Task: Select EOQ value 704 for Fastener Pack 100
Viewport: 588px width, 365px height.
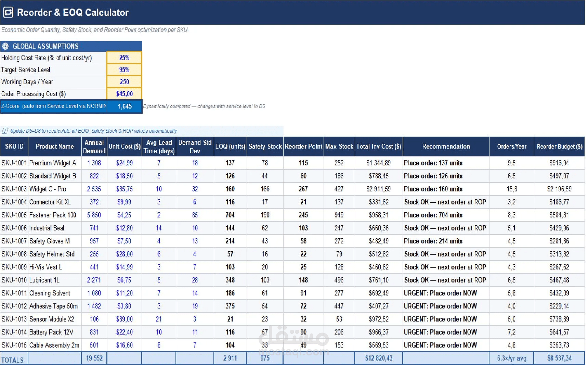Action: (230, 215)
